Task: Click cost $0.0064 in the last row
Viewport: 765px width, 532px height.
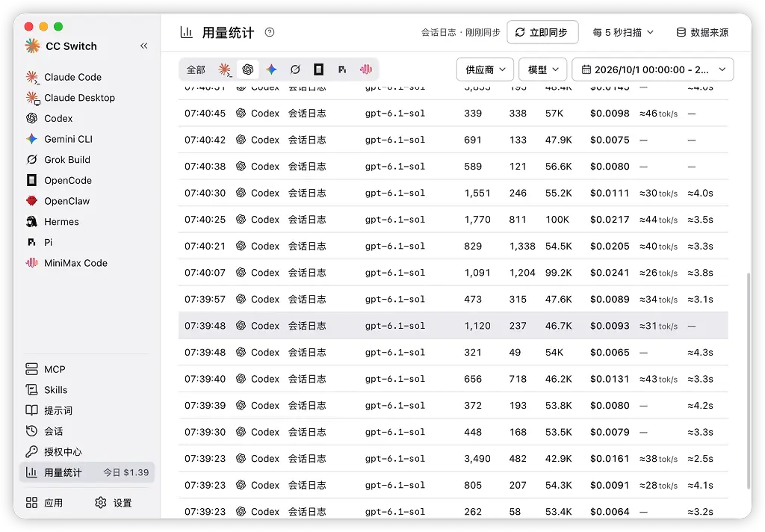Action: 610,512
